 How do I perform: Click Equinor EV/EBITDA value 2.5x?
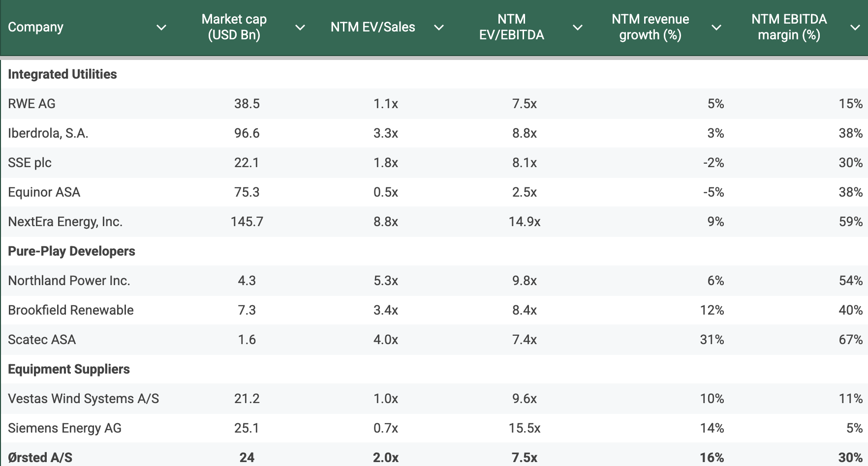click(525, 192)
